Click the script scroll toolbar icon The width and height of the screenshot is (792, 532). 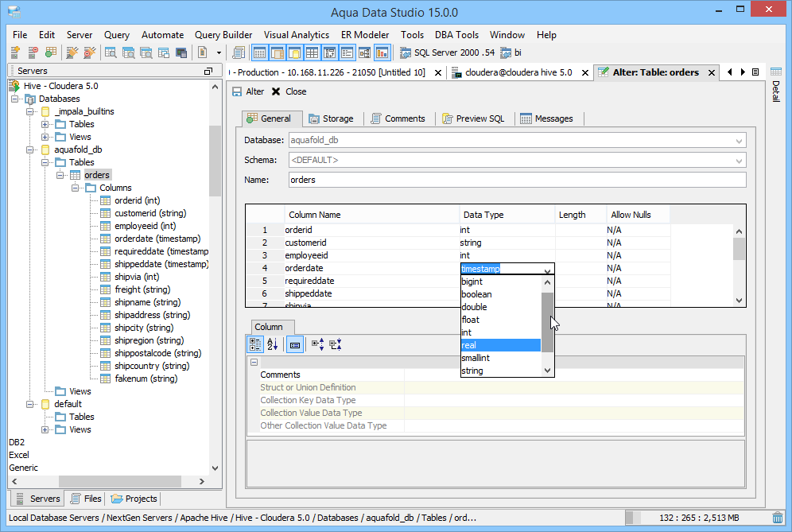(x=239, y=52)
